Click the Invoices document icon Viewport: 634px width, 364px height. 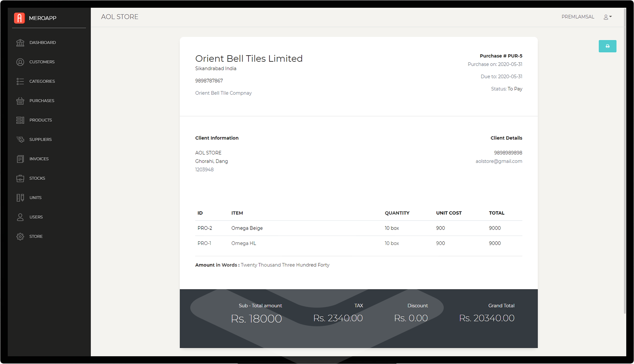click(20, 159)
